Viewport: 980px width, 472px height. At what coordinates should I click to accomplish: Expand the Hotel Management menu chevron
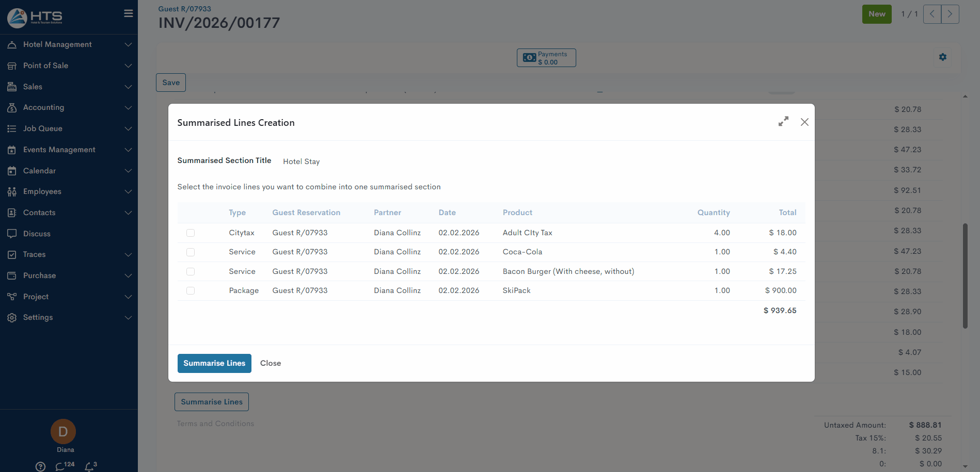[x=128, y=45]
